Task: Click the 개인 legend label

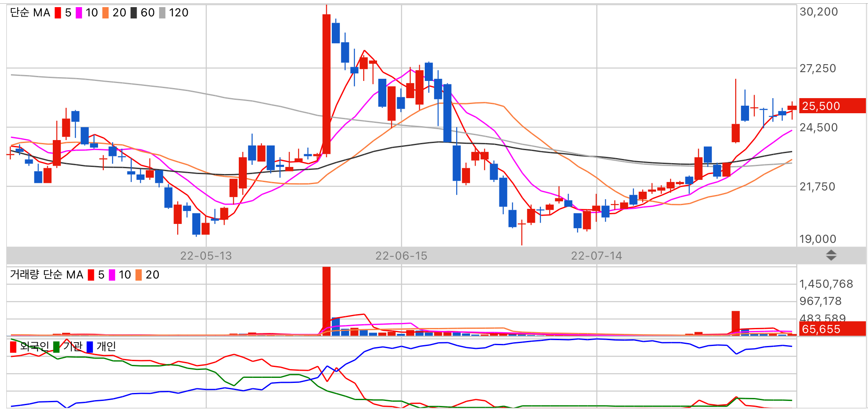Action: [x=106, y=346]
